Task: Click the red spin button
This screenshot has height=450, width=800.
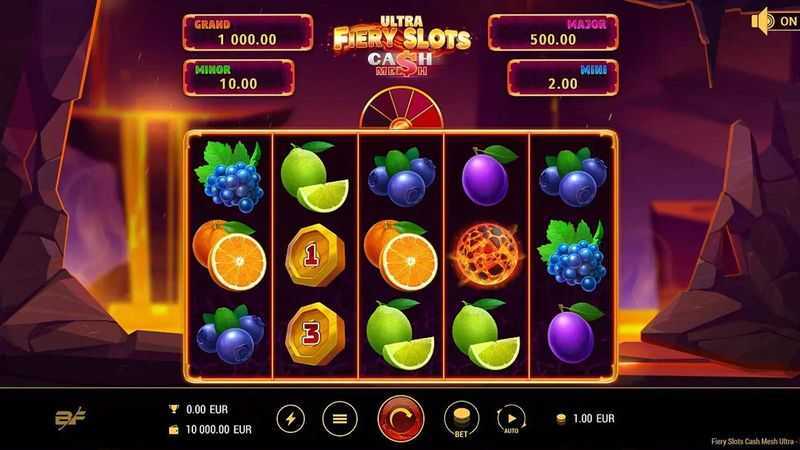Action: tap(401, 418)
